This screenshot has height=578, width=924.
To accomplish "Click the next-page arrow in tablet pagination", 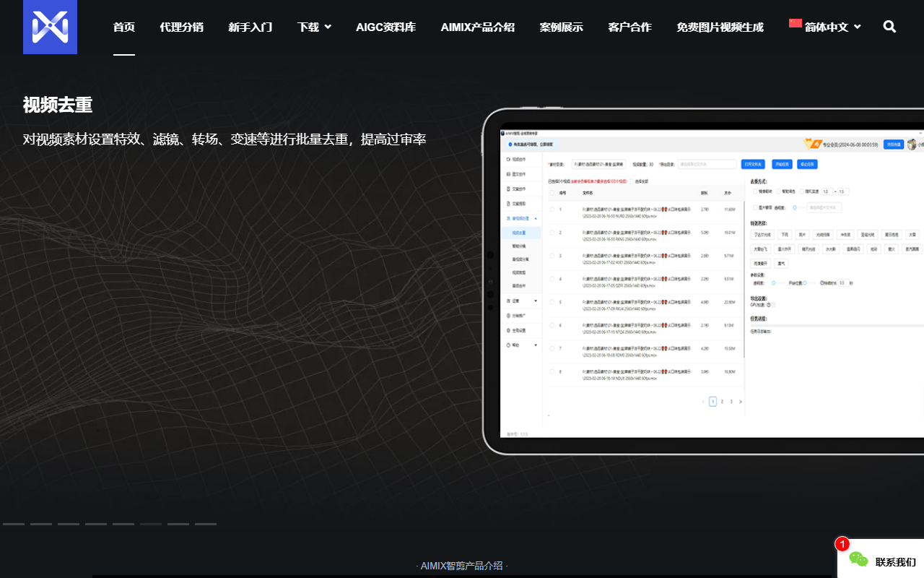I will 741,401.
